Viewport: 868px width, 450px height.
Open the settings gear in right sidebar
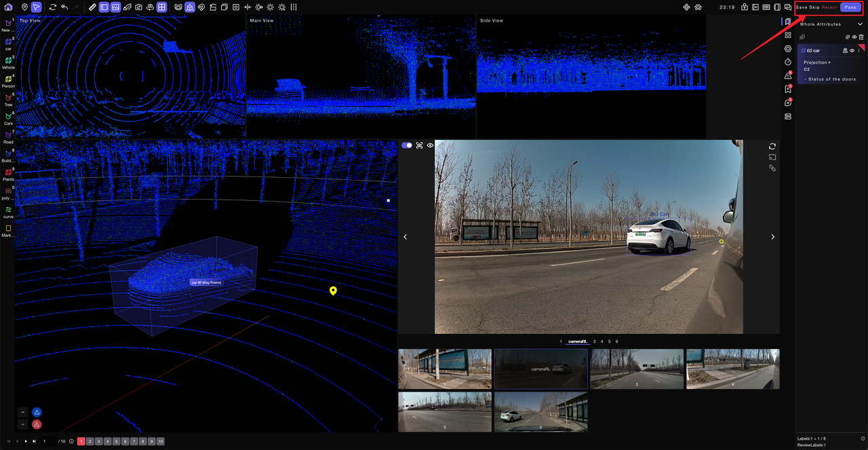[x=787, y=49]
